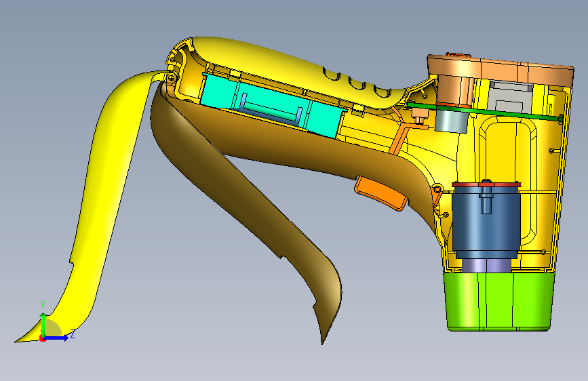Select the gray box inside the top housing
This screenshot has height=381, width=588.
[510, 96]
